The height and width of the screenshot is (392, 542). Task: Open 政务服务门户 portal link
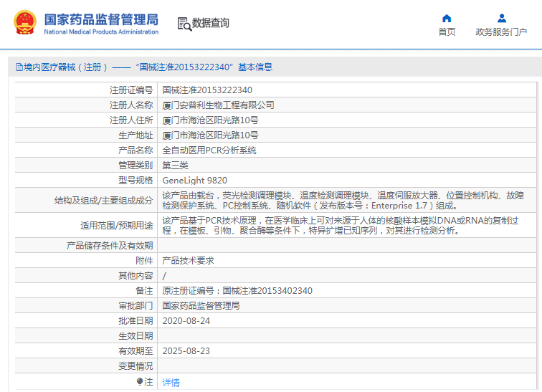click(x=501, y=32)
